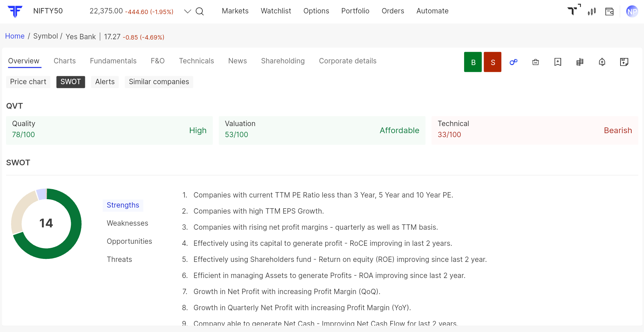Select the Price chart sub-tab
The width and height of the screenshot is (644, 332).
pyautogui.click(x=28, y=82)
